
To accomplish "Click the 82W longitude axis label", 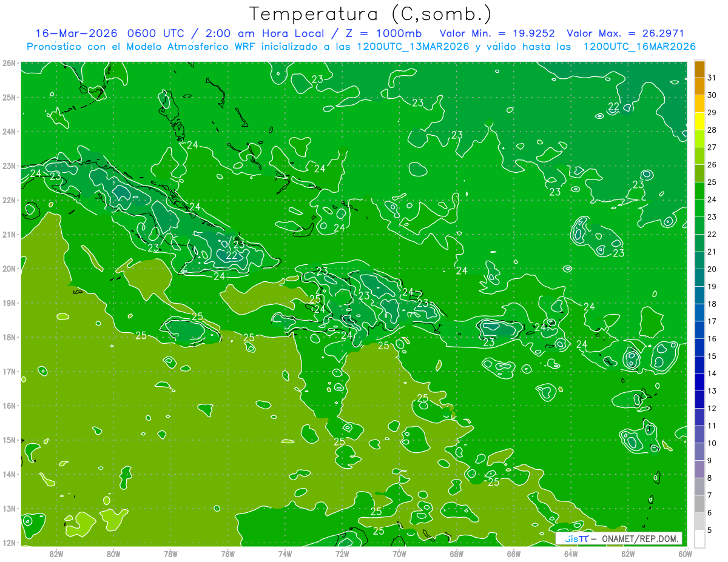I will (x=56, y=553).
